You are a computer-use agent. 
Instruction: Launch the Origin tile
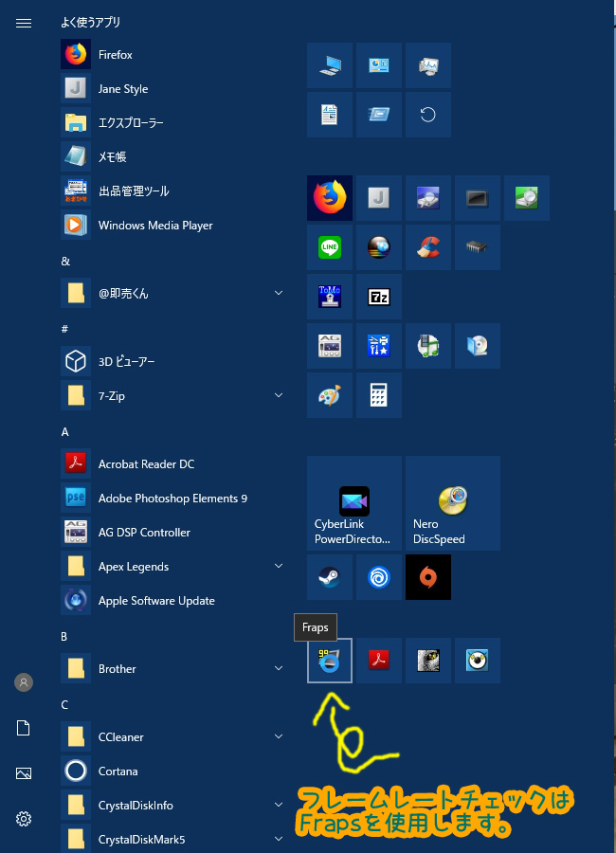[428, 577]
